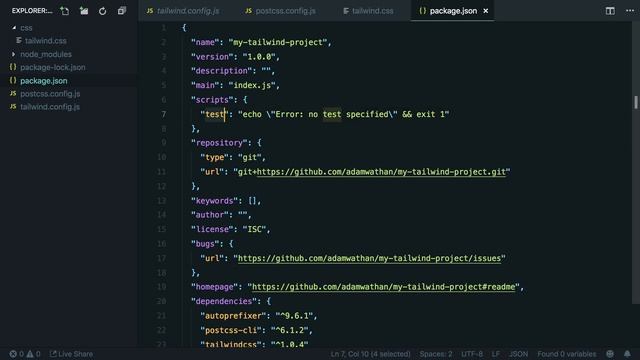Image resolution: width=640 pixels, height=360 pixels.
Task: Click the EXPLORER panel title
Action: click(x=32, y=11)
